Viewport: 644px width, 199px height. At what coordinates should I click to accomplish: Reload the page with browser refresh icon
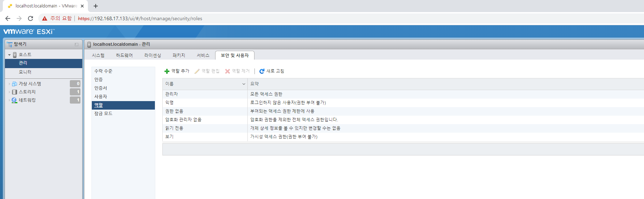tap(30, 18)
